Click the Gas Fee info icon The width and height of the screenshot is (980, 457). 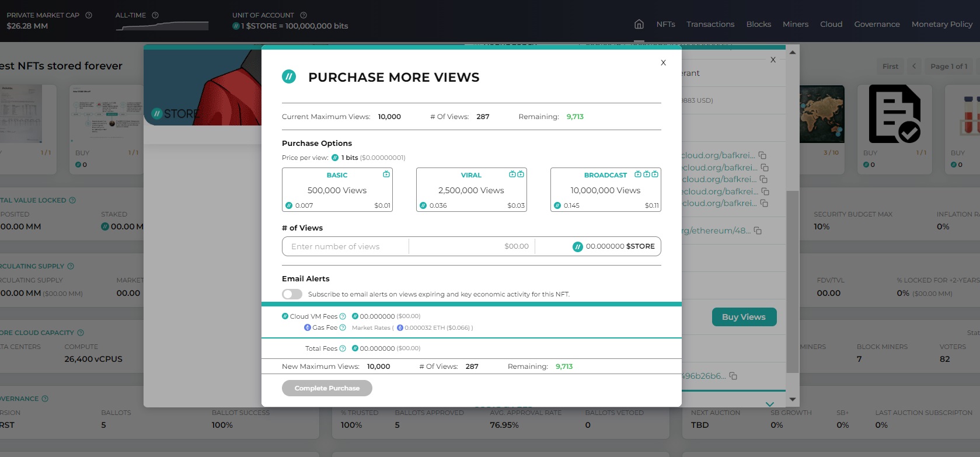point(343,327)
